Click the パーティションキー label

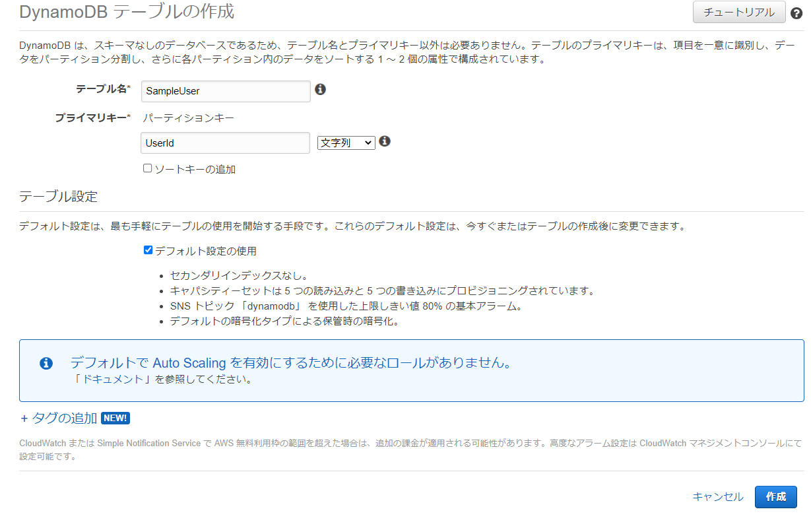pos(189,117)
